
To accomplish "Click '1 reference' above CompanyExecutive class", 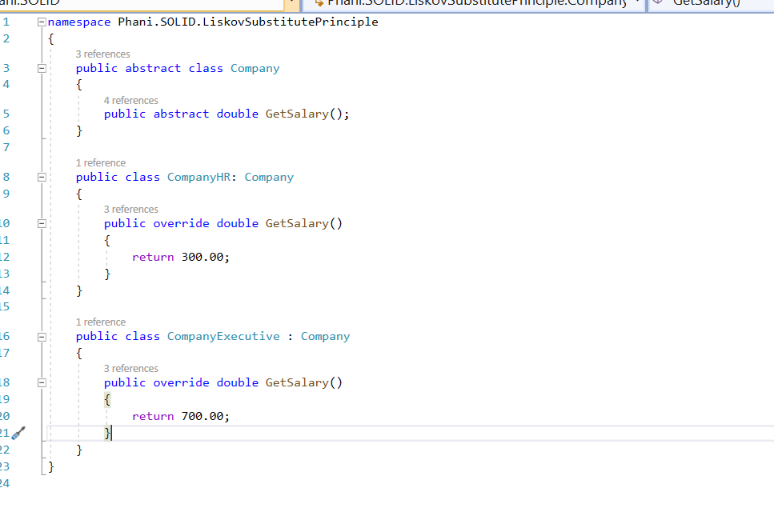I will point(100,322).
